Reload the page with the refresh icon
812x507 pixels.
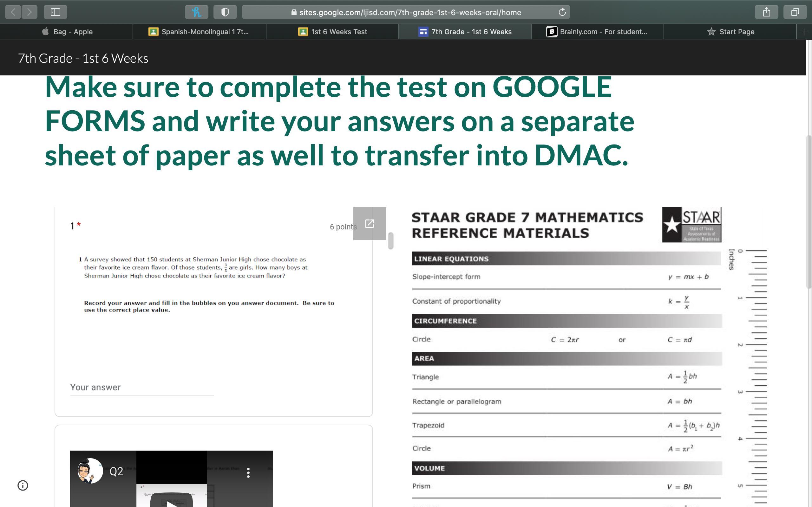(562, 12)
